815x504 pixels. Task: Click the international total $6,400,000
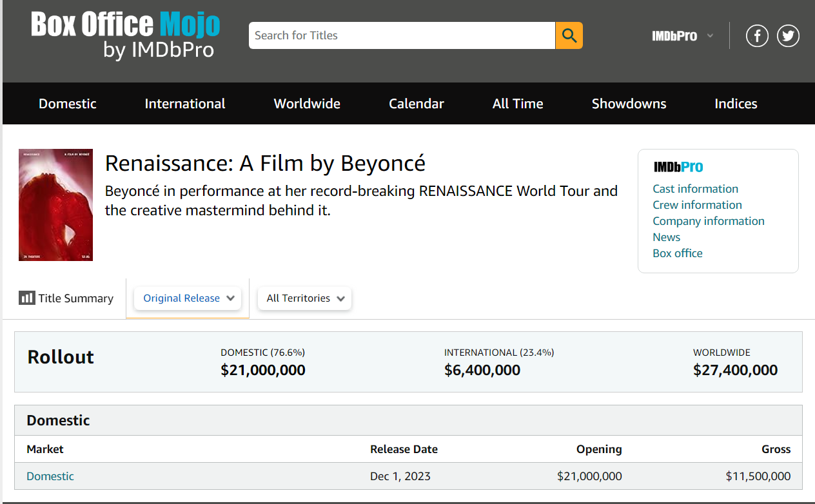pyautogui.click(x=482, y=370)
